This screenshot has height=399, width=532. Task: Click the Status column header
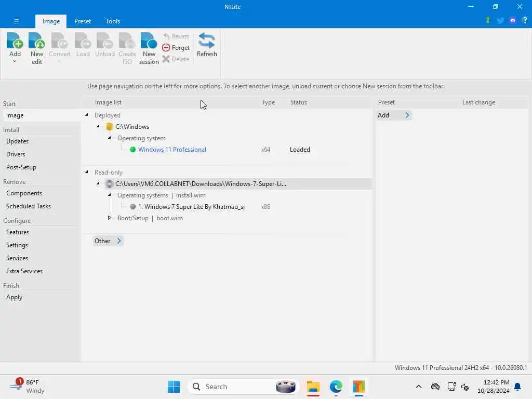[299, 102]
